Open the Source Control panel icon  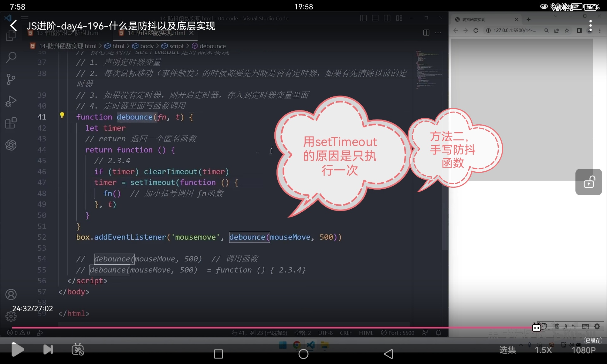11,79
